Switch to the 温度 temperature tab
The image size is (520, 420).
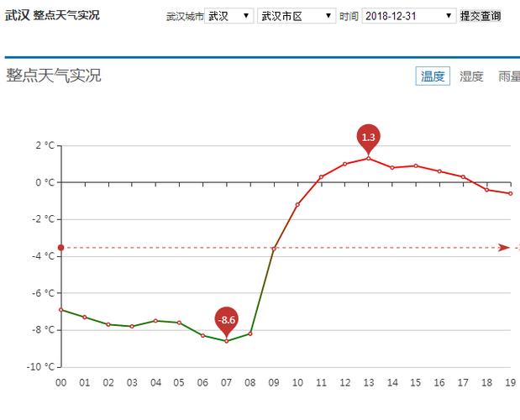click(433, 76)
